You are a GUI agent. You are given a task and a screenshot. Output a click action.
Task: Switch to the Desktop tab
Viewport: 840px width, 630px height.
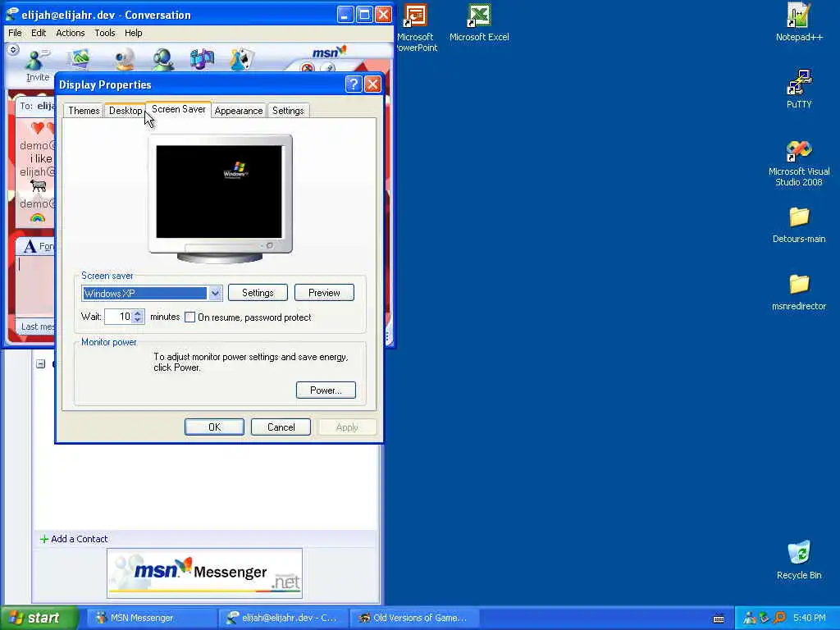(x=126, y=111)
